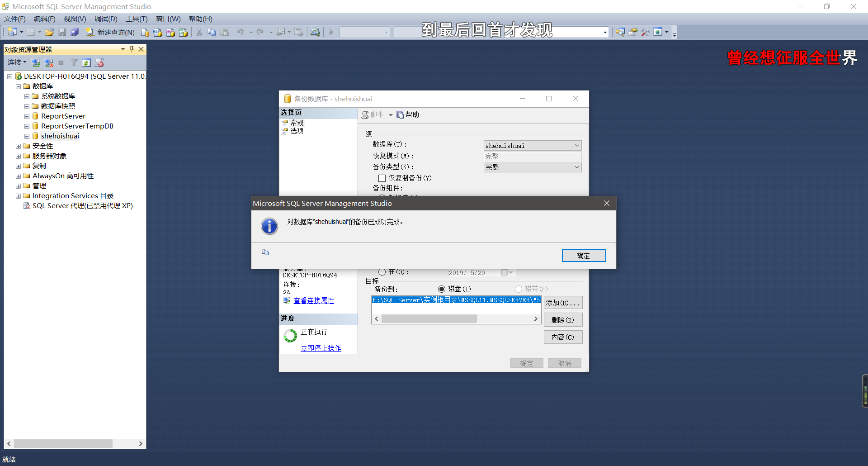Open the 文件(F) menu
This screenshot has height=466, width=868.
(14, 19)
